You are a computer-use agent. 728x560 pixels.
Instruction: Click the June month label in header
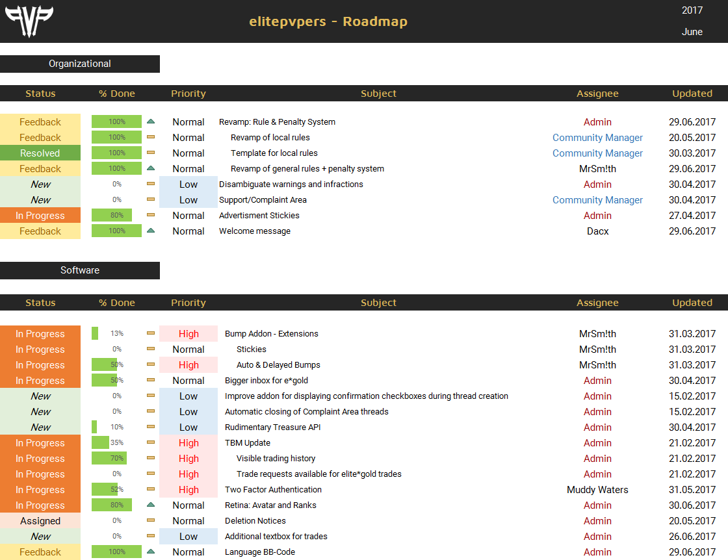[692, 32]
